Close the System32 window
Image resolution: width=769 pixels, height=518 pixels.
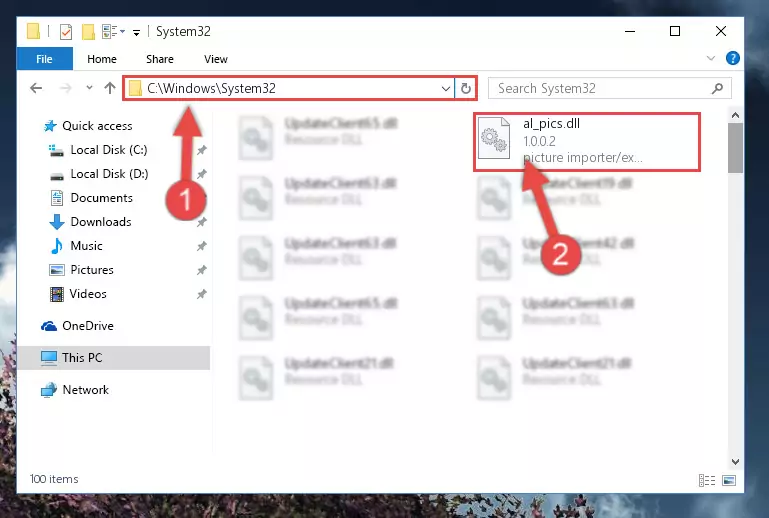point(721,31)
